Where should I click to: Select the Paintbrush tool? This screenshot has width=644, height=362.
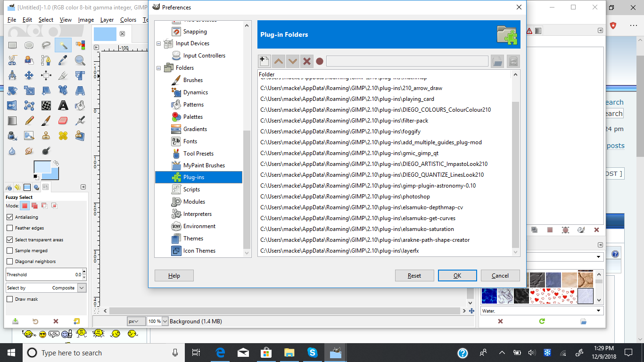(x=46, y=121)
